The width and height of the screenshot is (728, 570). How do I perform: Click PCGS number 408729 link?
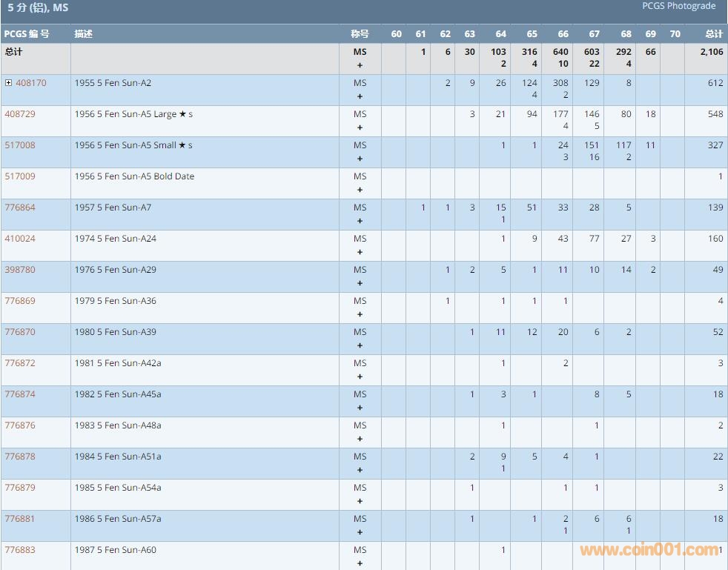tap(20, 114)
